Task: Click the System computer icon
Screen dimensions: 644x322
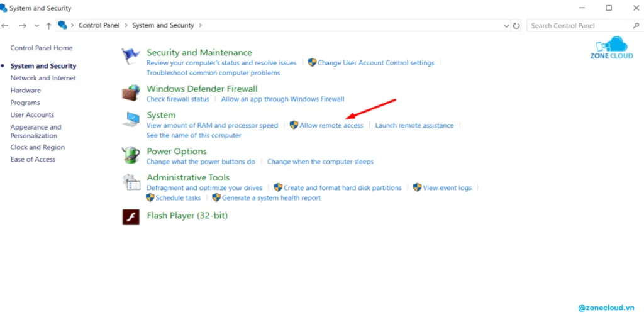Action: (x=131, y=119)
